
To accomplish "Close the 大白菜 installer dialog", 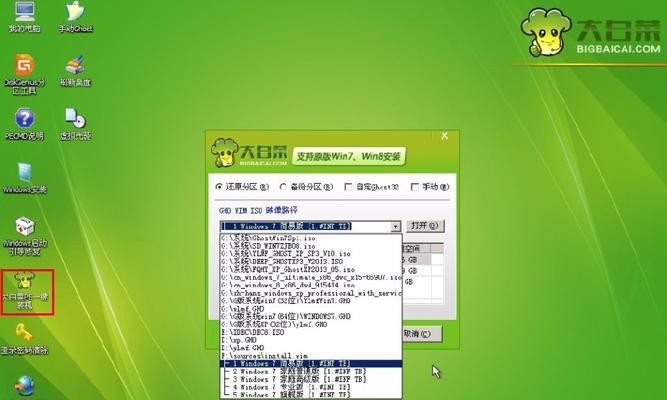I will pyautogui.click(x=445, y=136).
